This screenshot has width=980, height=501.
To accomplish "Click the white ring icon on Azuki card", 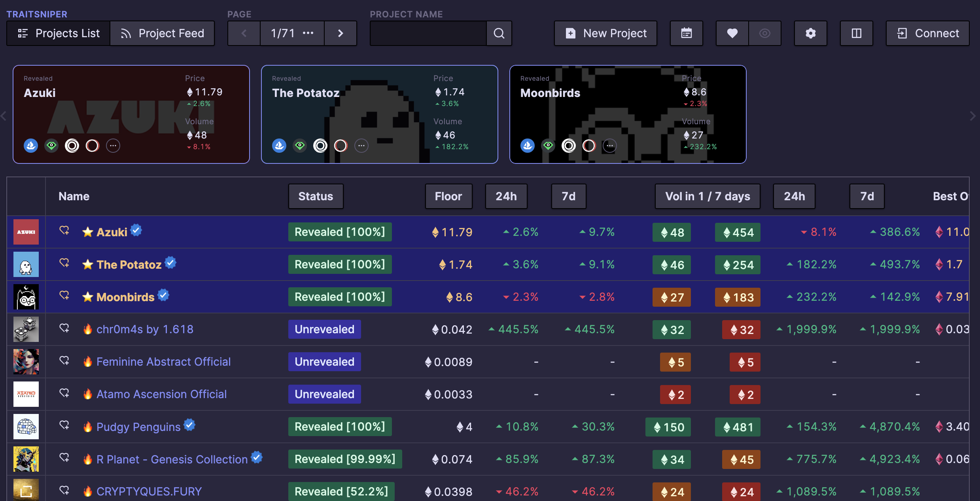I will tap(72, 146).
